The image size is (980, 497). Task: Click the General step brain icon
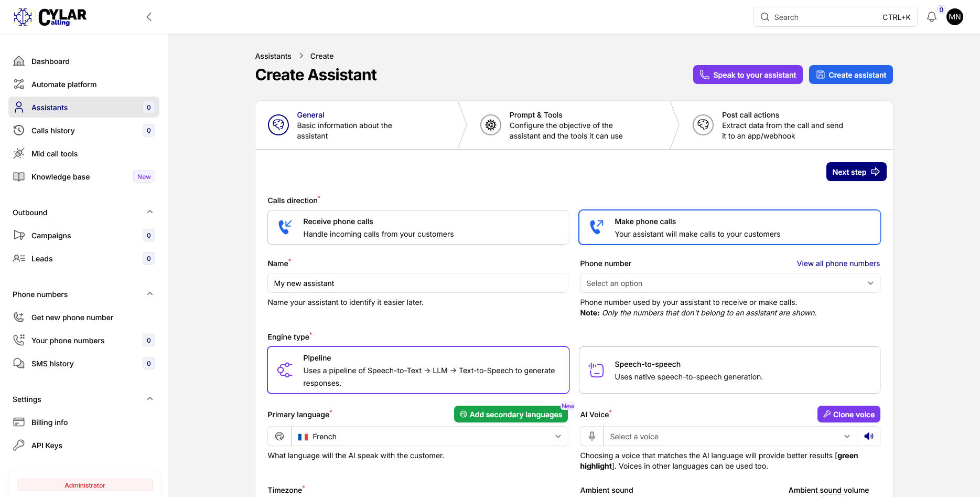278,125
